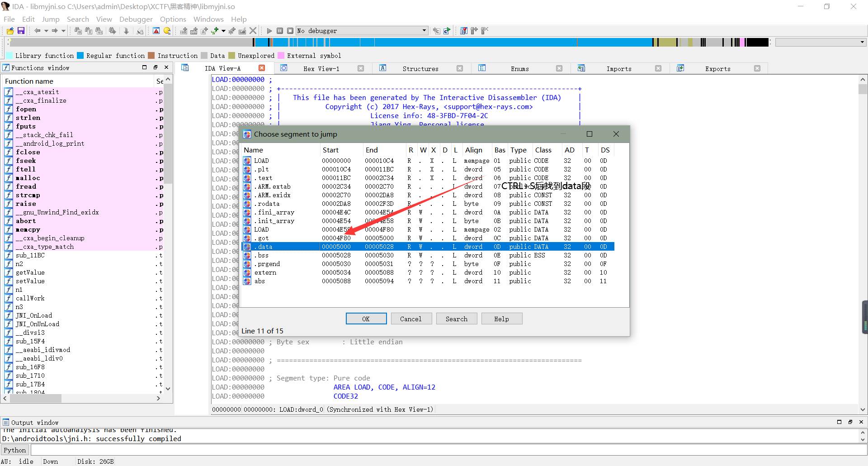The width and height of the screenshot is (868, 466).
Task: Click the toolbar icon right of the debugger combo box
Action: pyautogui.click(x=436, y=31)
